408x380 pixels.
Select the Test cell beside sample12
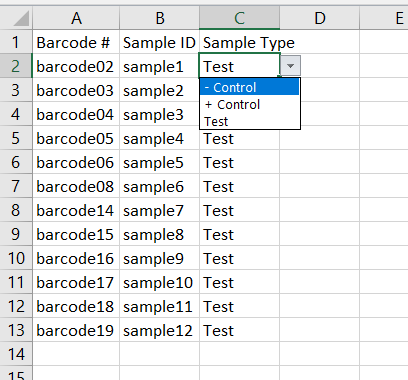tap(239, 330)
